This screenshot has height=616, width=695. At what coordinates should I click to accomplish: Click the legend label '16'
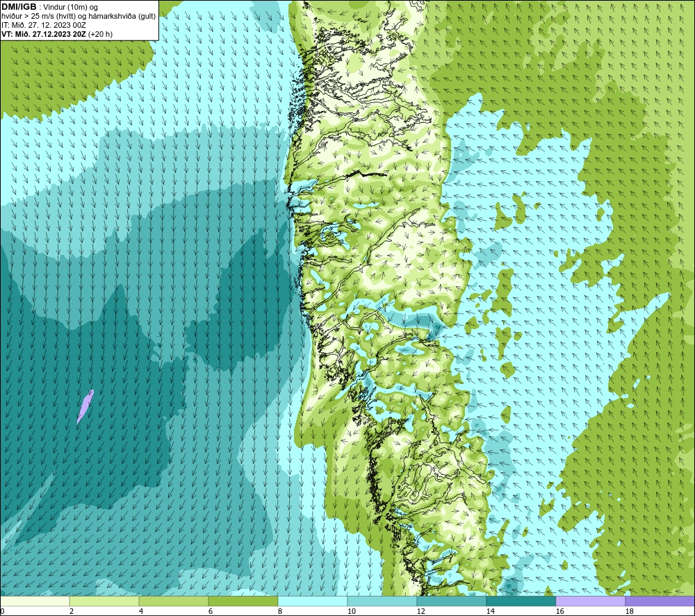(x=559, y=611)
